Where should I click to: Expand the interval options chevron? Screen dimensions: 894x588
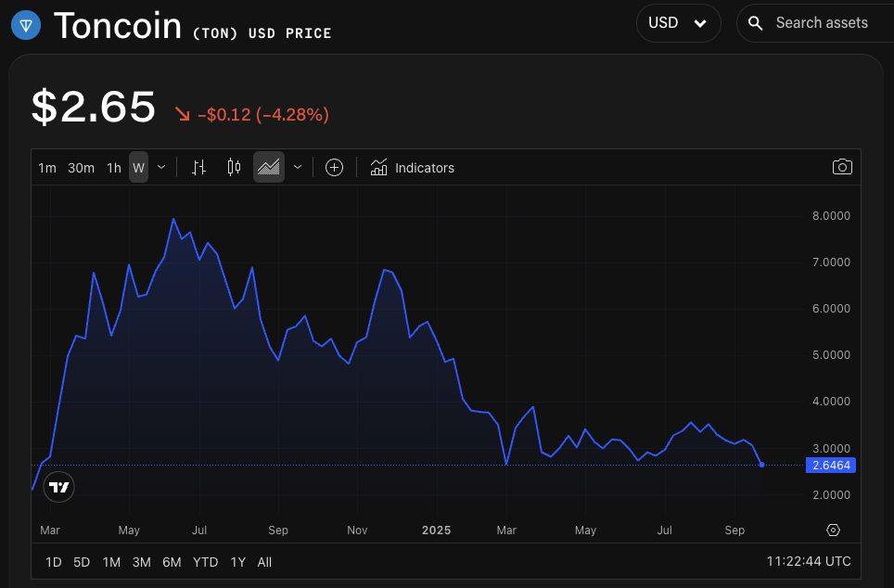point(161,168)
